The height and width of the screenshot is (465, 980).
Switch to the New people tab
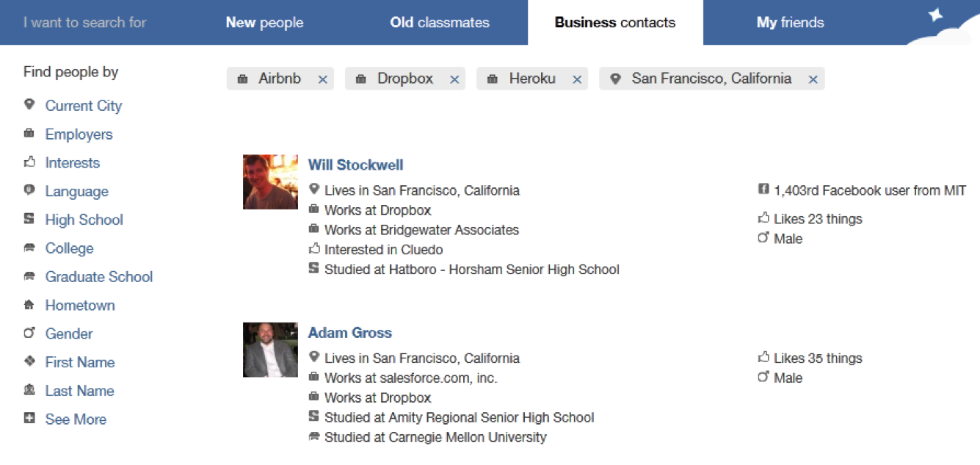(x=264, y=23)
